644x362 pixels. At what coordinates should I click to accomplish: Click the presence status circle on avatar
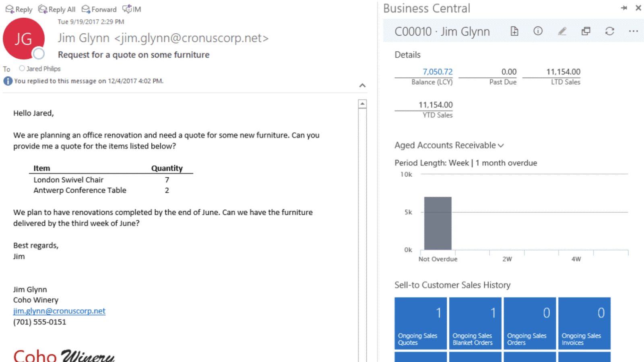point(39,53)
